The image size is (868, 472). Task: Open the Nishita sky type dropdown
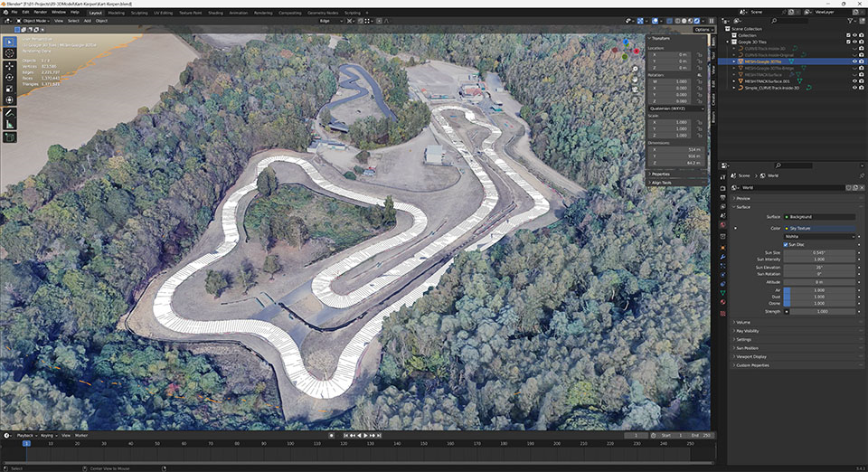click(820, 236)
